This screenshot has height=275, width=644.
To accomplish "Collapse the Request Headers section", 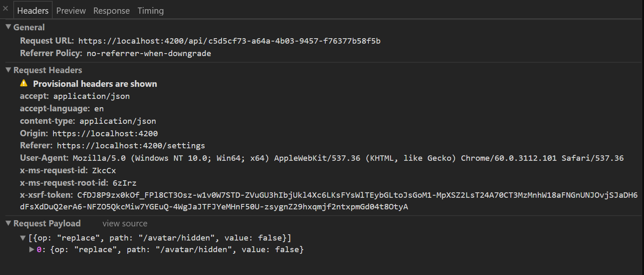I will tap(8, 70).
